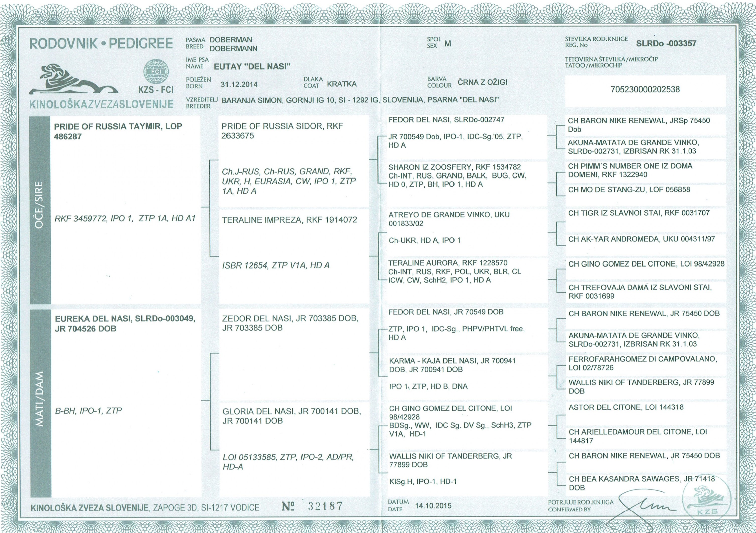Screen dimensions: 756x533
Task: Click ASTOR DEL CITONE, LOI 144318
Action: [626, 407]
